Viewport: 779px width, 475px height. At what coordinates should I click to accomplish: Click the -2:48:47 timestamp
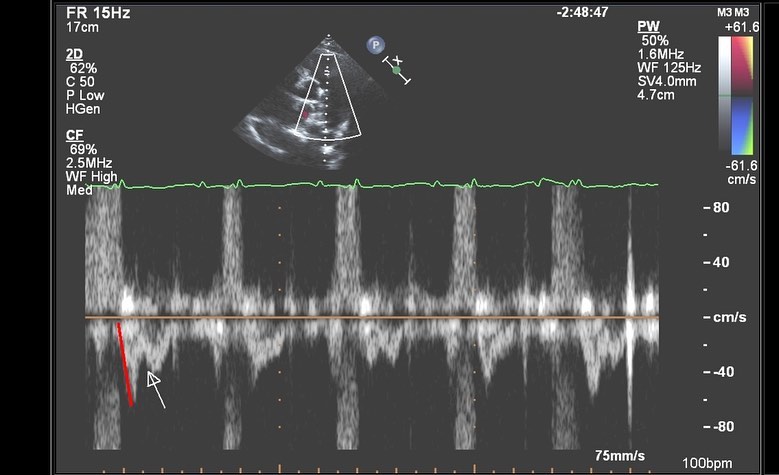[584, 14]
